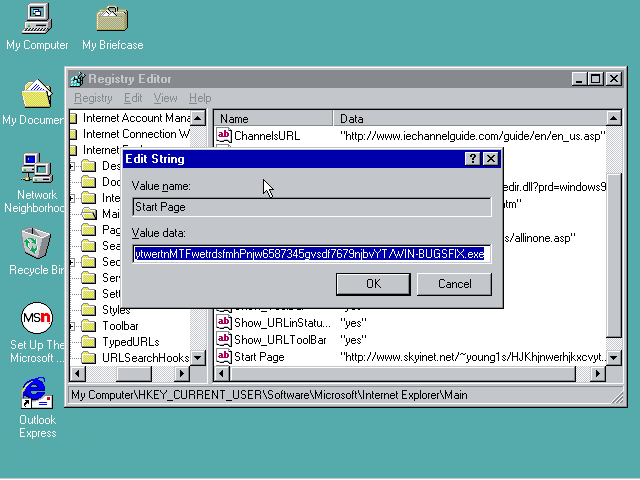Click the open Main folder icon

[89, 213]
